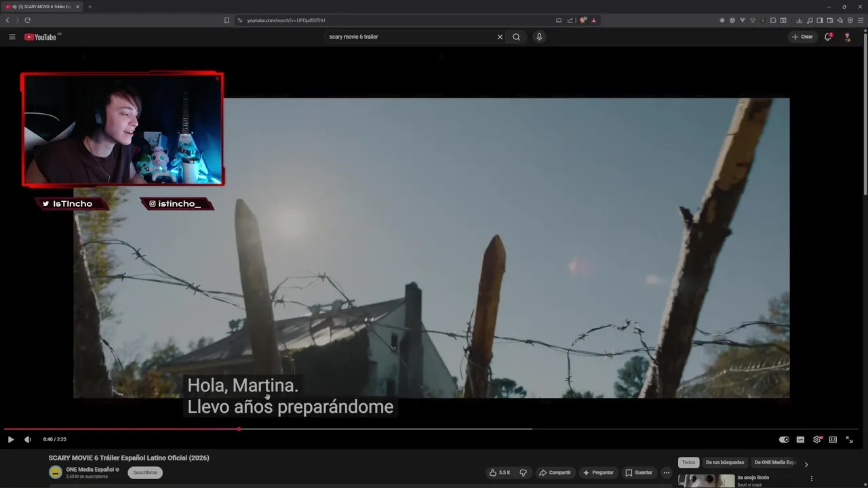This screenshot has height=488, width=868.
Task: Expand more filter chips with right arrow
Action: (x=806, y=464)
